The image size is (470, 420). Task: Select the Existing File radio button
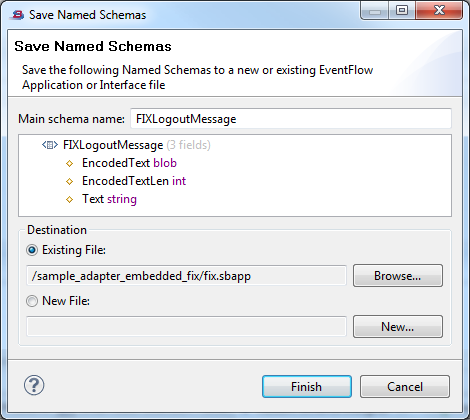[32, 250]
